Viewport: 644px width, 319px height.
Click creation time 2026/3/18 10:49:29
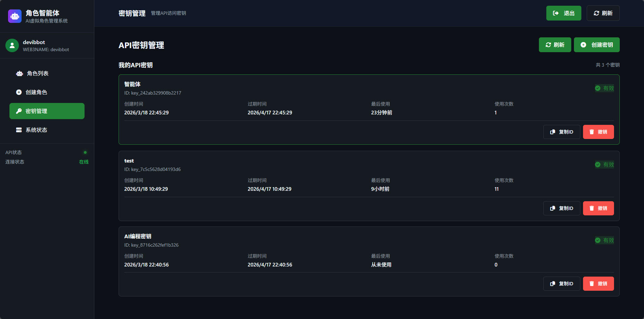pos(146,189)
